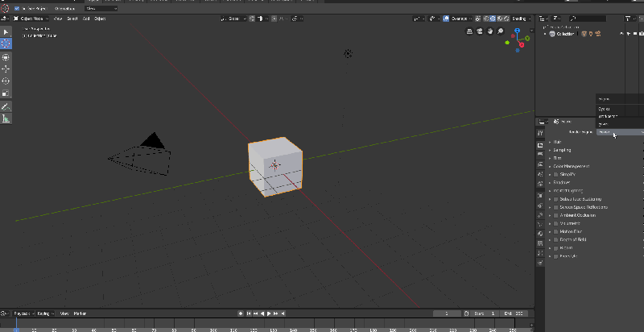Screen dimensions: 644x332
Task: Click the red X axis on navigation gizmo
Action: [x=522, y=44]
